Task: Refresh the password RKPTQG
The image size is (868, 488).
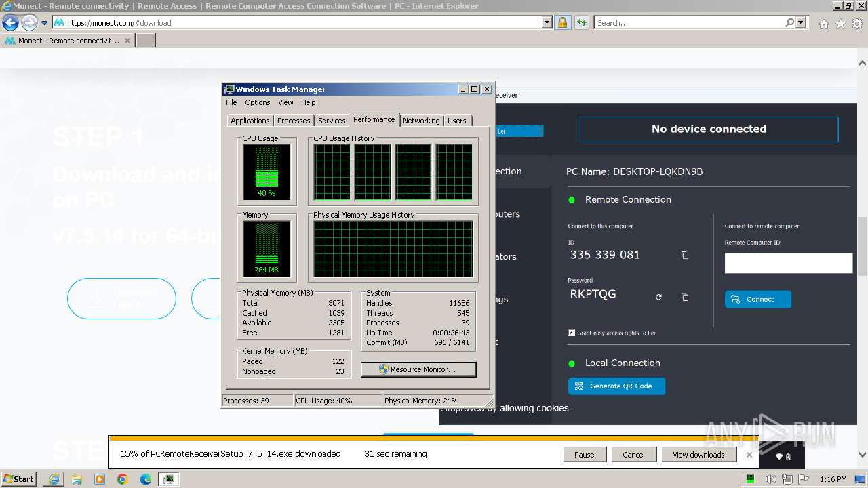Action: [658, 297]
